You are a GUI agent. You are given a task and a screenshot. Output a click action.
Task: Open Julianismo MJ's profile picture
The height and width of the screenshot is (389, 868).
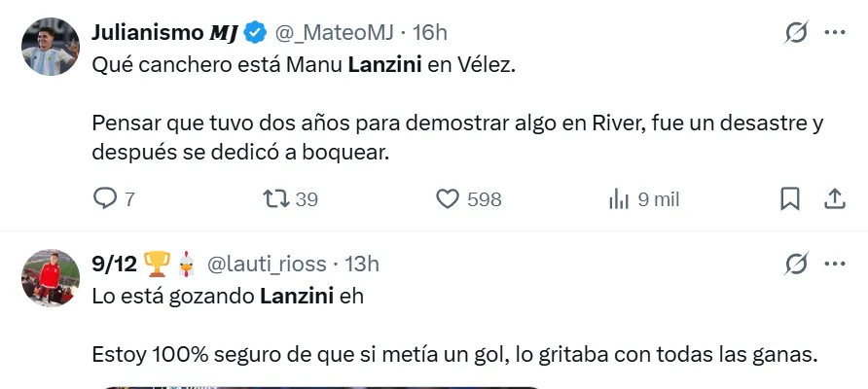tap(49, 46)
